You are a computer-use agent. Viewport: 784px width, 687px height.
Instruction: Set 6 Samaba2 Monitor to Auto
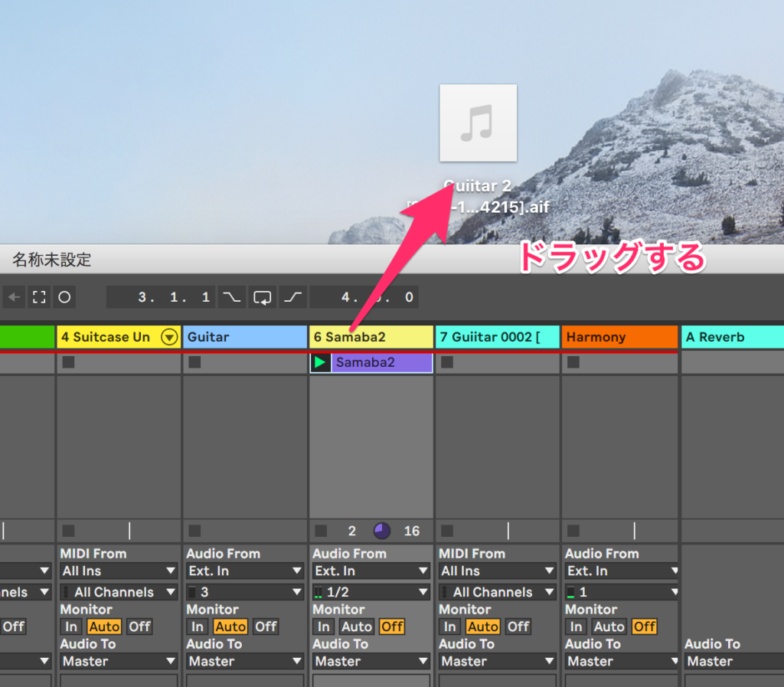point(356,626)
